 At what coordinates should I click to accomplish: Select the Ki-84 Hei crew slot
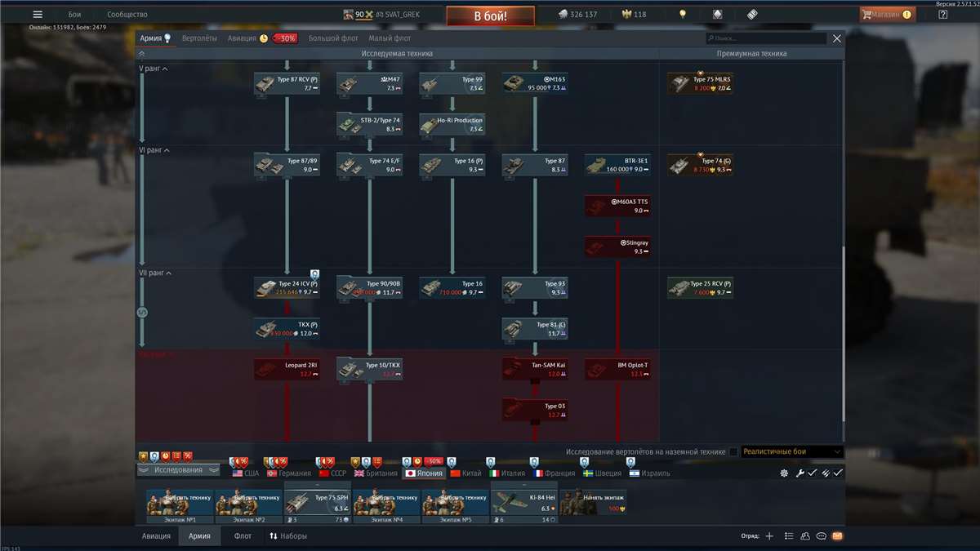[523, 504]
